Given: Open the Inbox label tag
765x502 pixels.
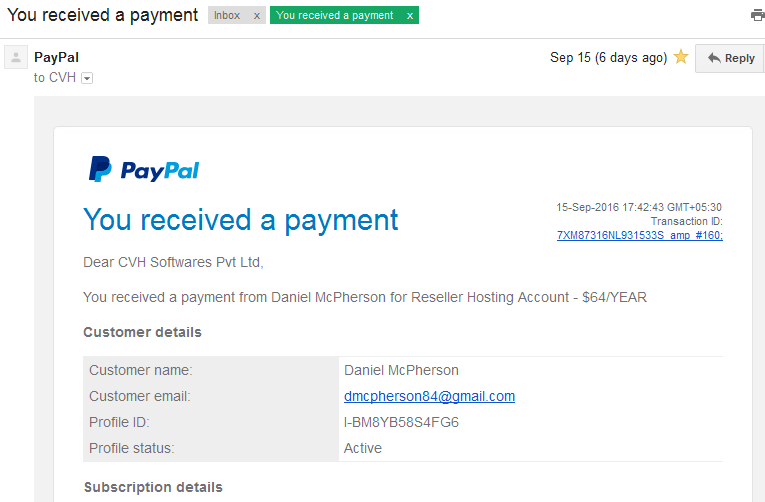Looking at the screenshot, I should (x=227, y=15).
